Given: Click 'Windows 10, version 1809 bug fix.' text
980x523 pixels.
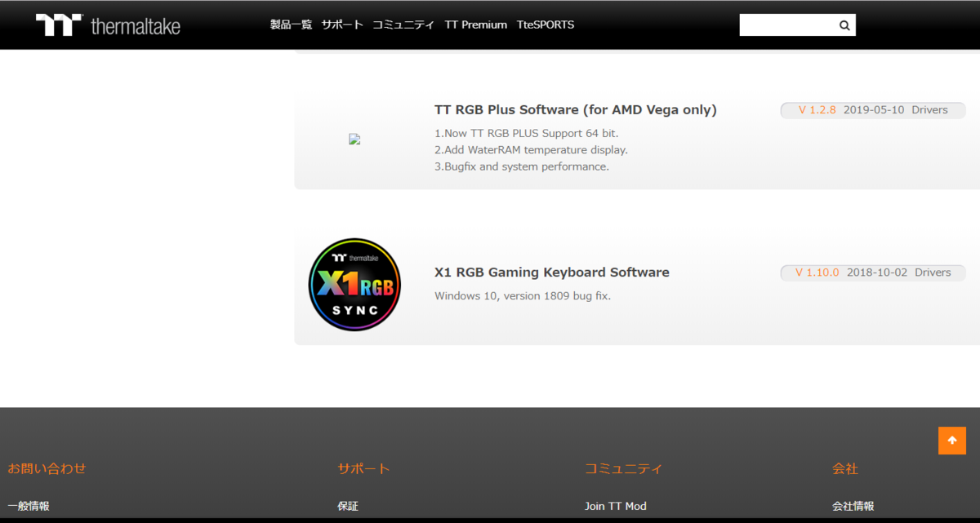Looking at the screenshot, I should tap(523, 295).
